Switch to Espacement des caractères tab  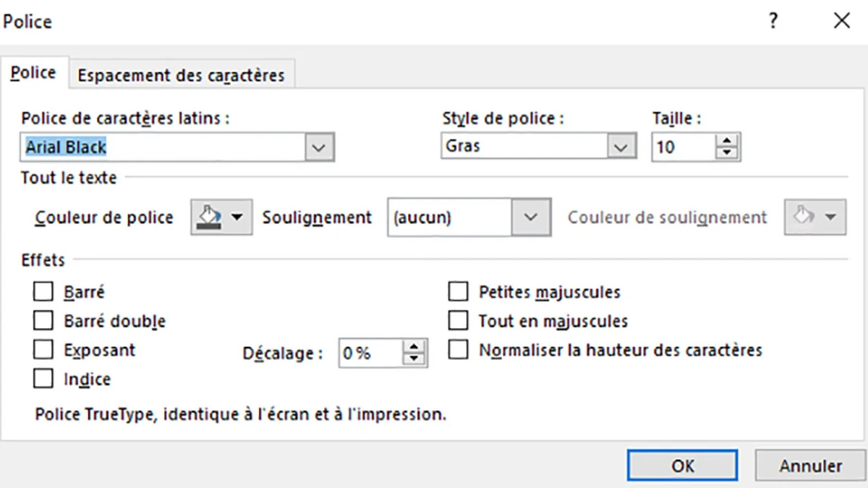coord(182,74)
